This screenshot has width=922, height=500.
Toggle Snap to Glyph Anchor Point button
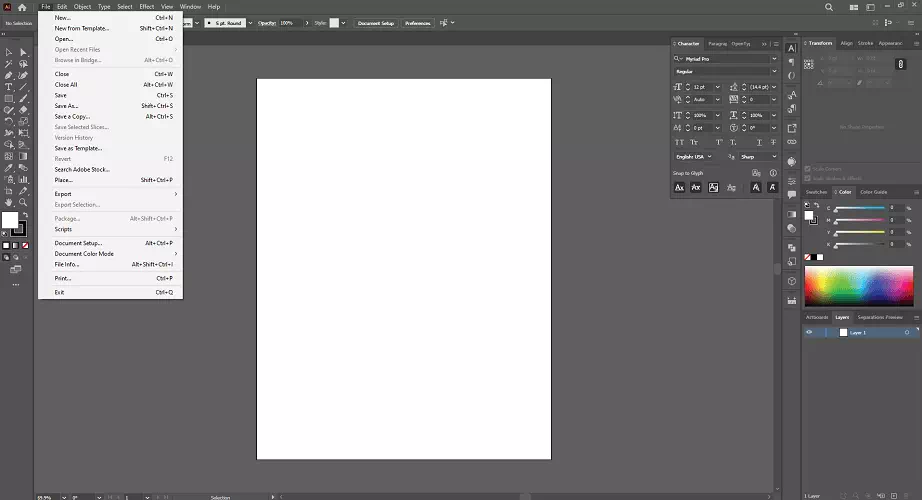tap(772, 188)
